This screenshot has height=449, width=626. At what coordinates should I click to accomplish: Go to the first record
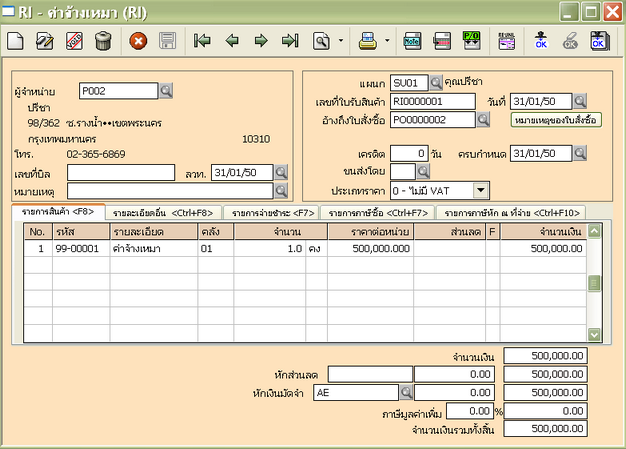[203, 41]
